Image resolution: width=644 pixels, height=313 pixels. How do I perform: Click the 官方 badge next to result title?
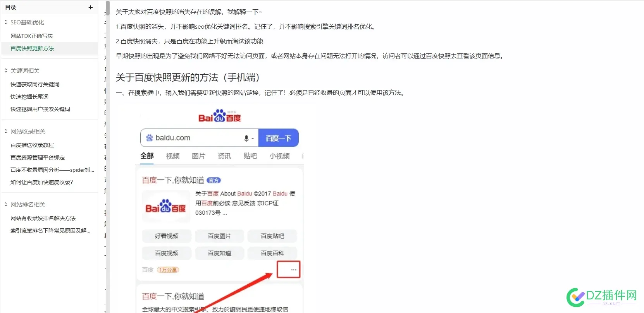point(214,180)
